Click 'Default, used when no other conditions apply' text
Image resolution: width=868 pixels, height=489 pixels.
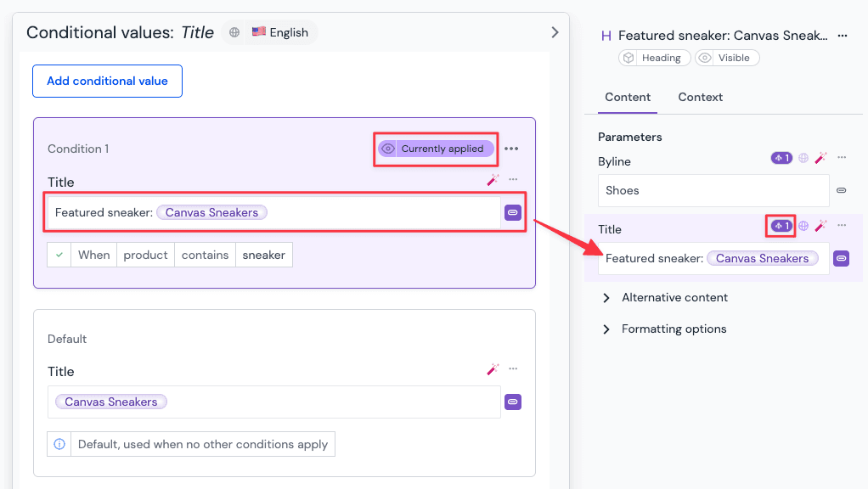(203, 444)
